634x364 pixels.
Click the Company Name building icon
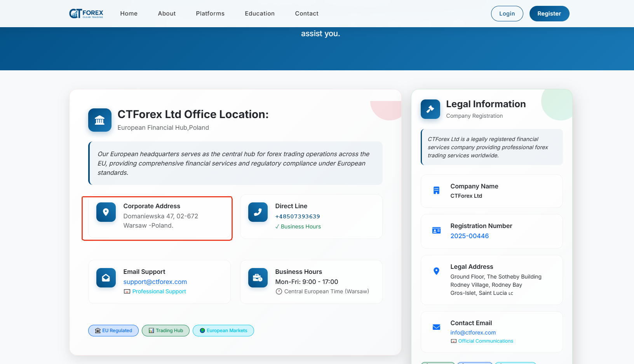436,190
